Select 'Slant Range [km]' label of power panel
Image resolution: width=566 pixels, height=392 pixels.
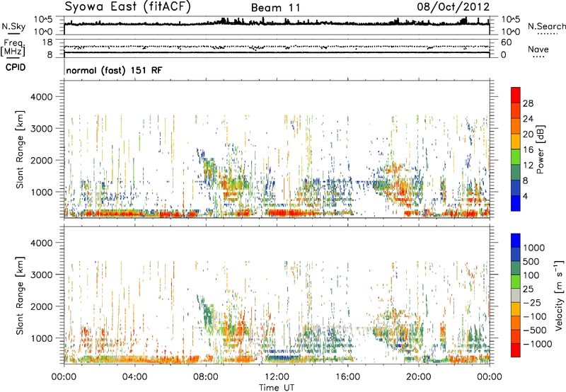[20, 150]
